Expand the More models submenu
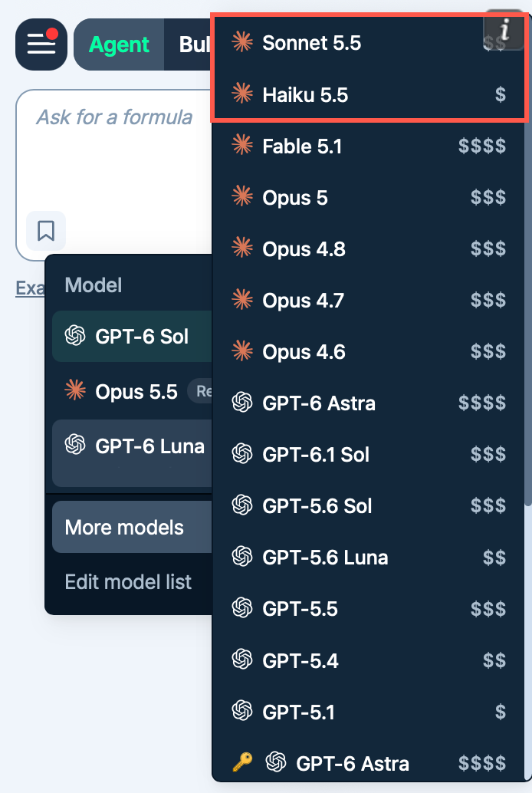 click(x=132, y=527)
